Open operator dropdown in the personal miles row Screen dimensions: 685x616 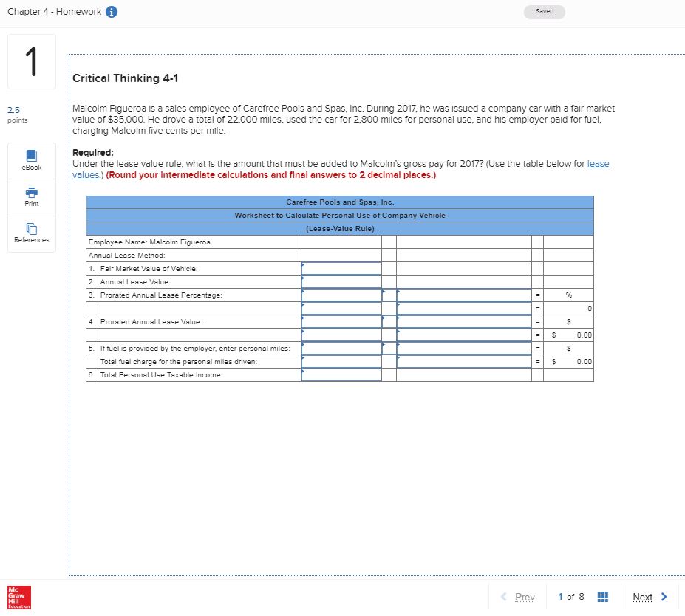pyautogui.click(x=389, y=349)
